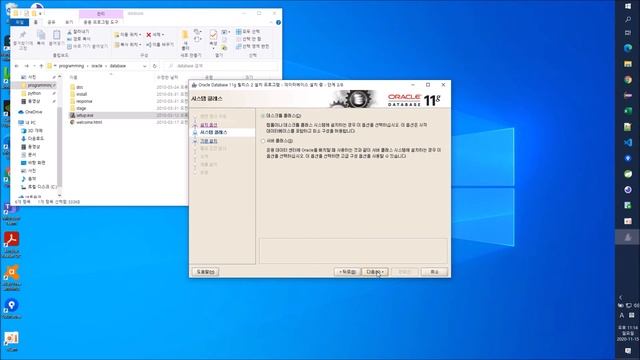
Task: Click the Refresh icon next to address bar
Action: click(155, 66)
